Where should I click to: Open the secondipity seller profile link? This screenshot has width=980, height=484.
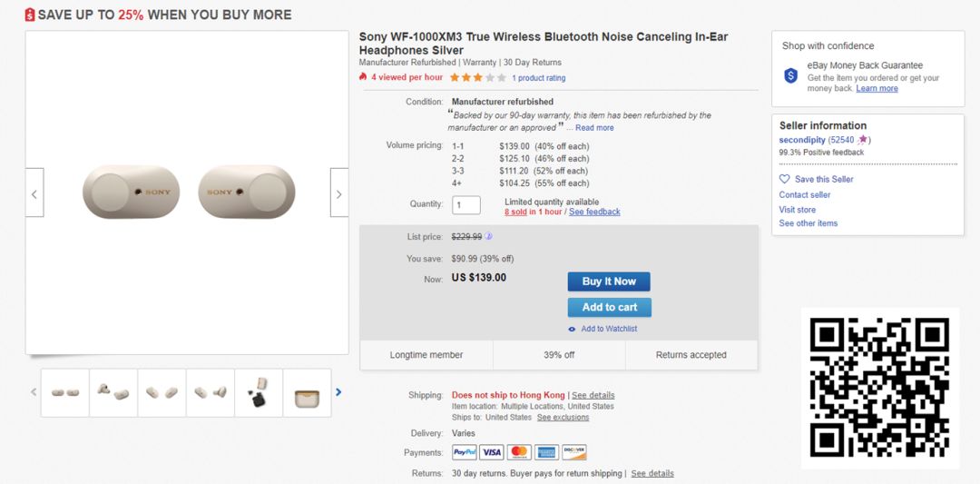point(802,140)
